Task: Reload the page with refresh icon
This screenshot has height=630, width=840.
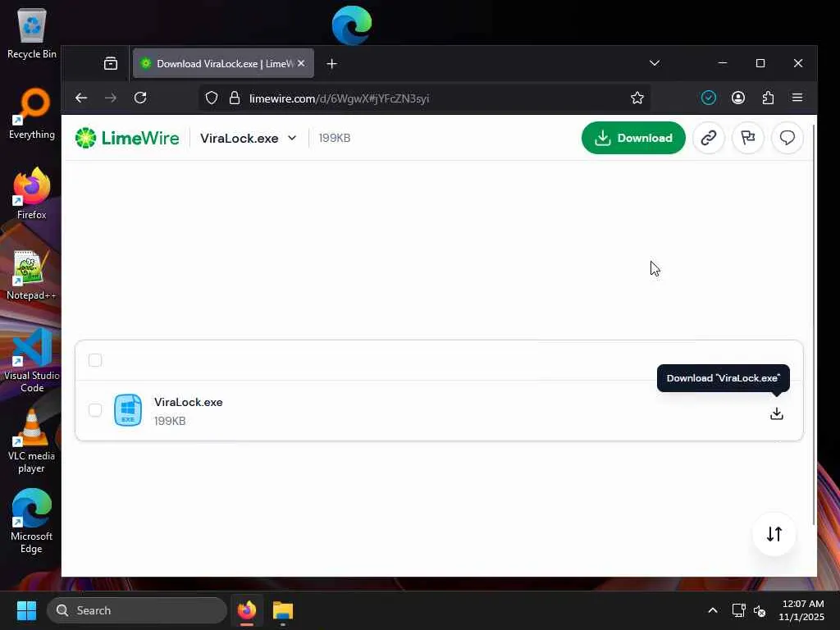Action: (140, 98)
